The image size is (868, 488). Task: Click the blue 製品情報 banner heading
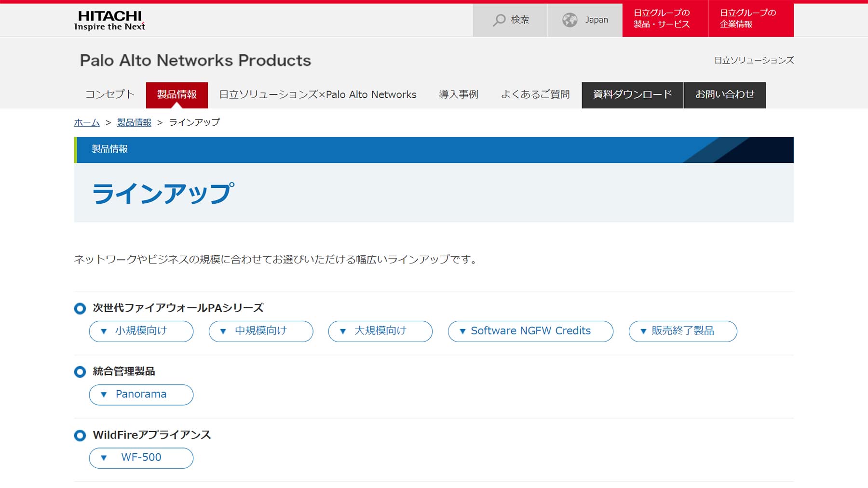[110, 149]
